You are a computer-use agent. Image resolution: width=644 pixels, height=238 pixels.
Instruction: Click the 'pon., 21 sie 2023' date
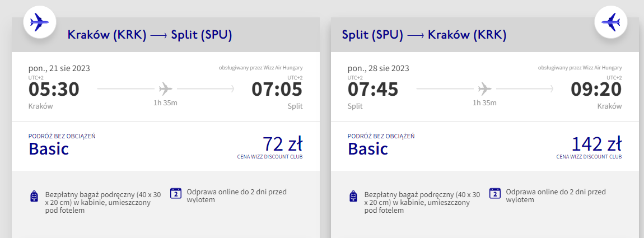(59, 68)
